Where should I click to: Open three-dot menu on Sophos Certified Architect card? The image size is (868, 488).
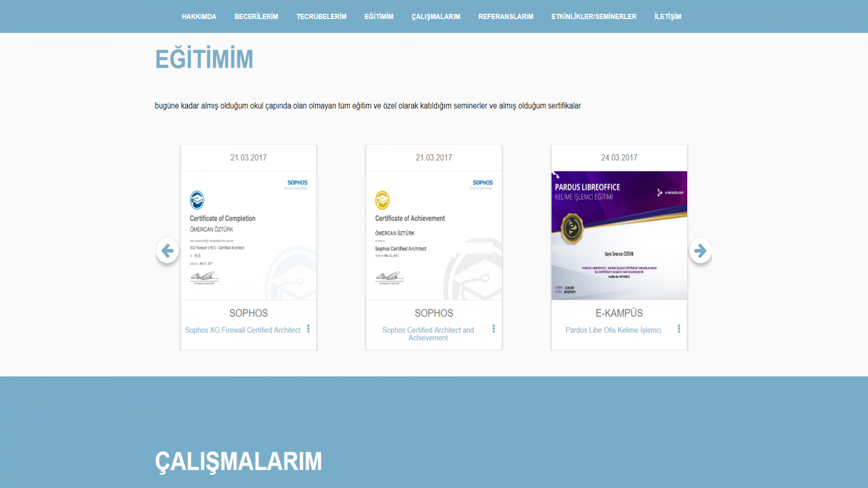(x=493, y=329)
